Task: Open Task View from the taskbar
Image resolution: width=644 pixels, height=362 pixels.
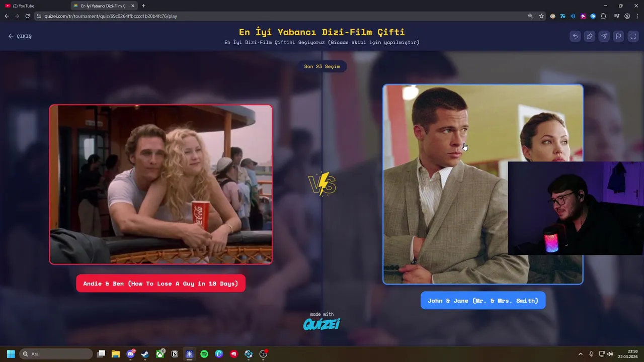Action: click(101, 354)
